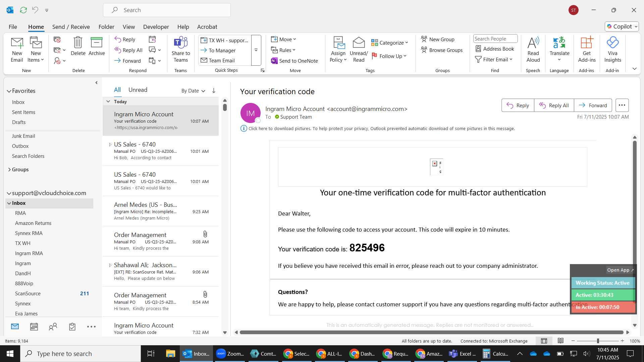Toggle Unread/Read status
The width and height of the screenshot is (644, 362).
pos(359,50)
